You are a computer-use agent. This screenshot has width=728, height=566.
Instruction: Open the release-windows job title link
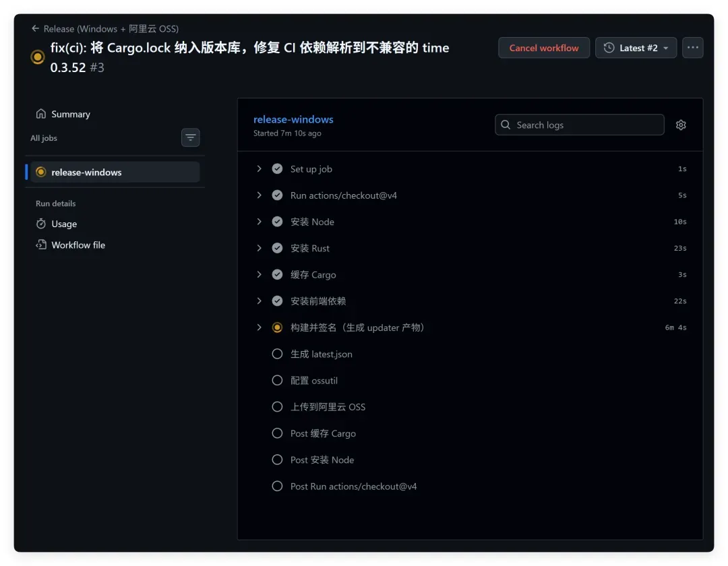[x=293, y=119]
